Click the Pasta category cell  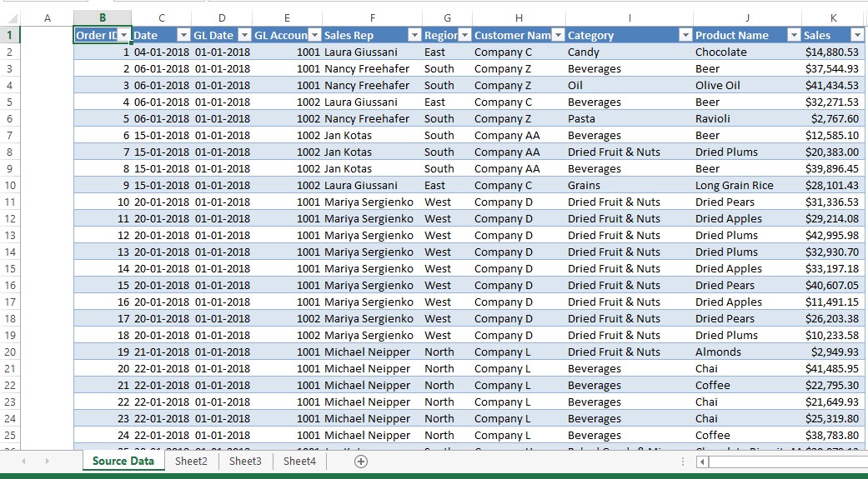tap(630, 118)
